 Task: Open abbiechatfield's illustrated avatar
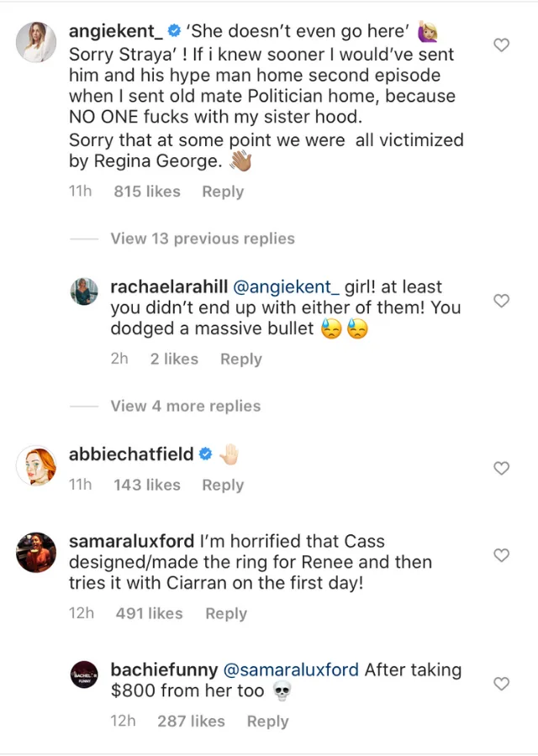pos(36,465)
